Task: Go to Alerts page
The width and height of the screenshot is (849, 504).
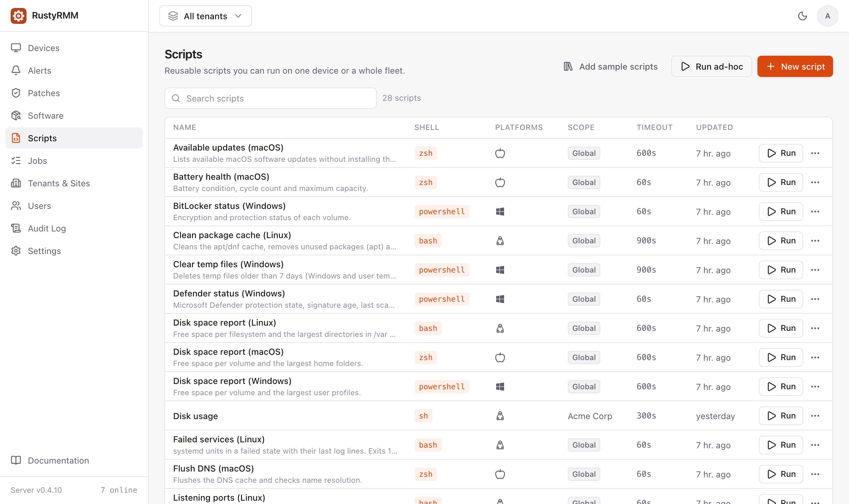Action: (x=74, y=70)
